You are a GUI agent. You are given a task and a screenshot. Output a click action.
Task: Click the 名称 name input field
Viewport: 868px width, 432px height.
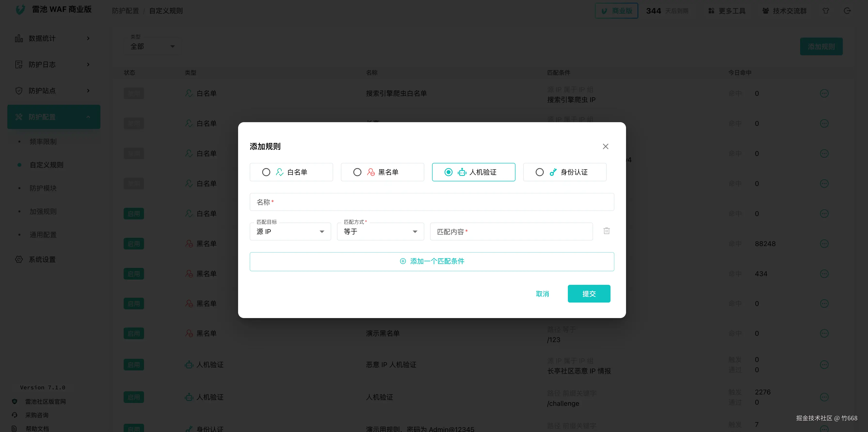coord(432,202)
